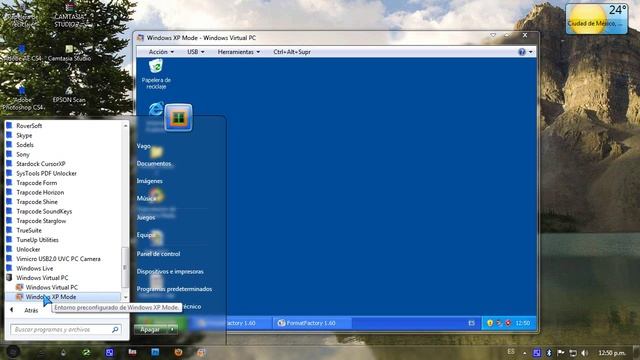Click the Apagar shutdown button

point(150,329)
